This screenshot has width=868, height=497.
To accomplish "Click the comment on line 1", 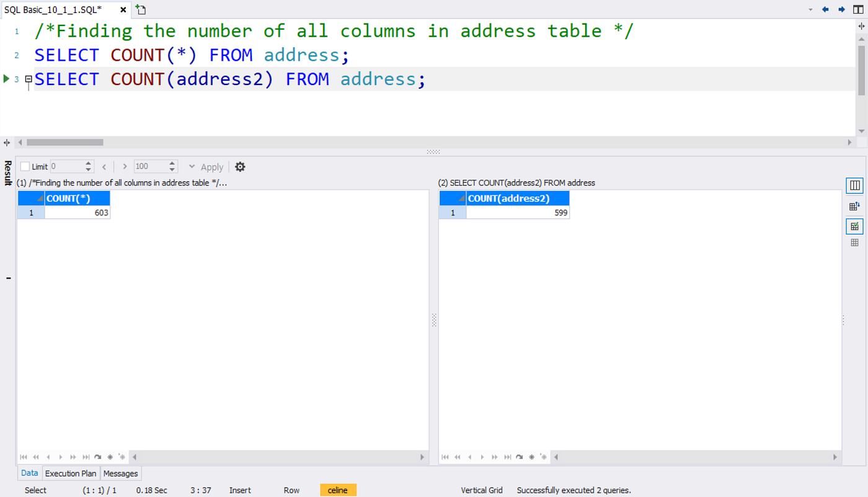I will pos(334,31).
